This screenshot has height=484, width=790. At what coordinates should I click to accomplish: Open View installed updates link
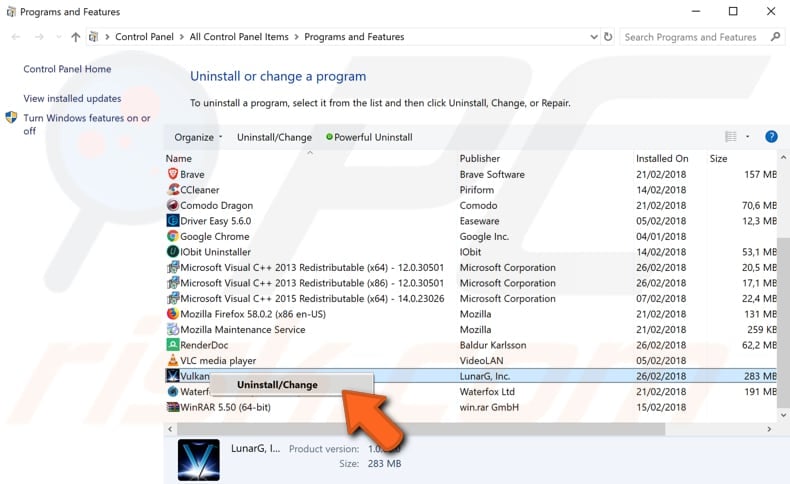(x=72, y=98)
